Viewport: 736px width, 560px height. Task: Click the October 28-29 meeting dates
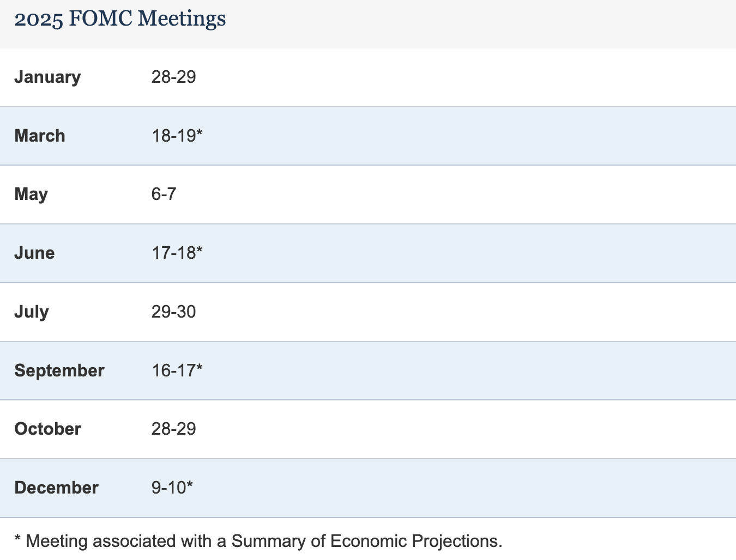click(x=173, y=429)
